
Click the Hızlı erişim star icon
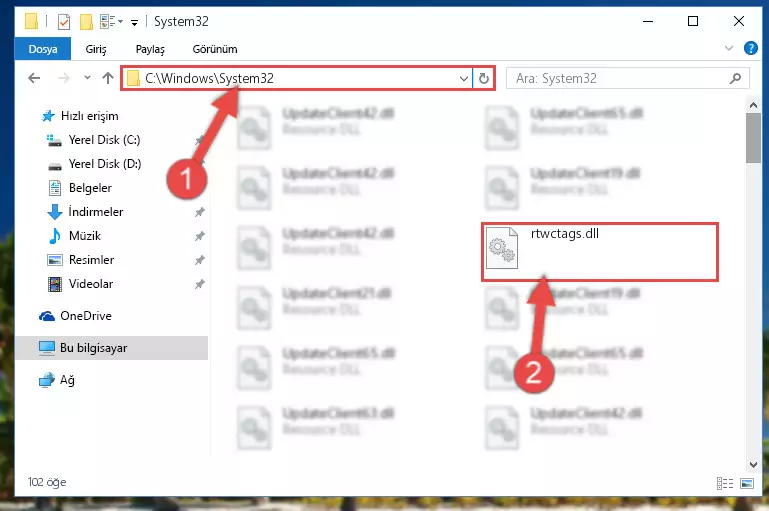click(x=48, y=116)
